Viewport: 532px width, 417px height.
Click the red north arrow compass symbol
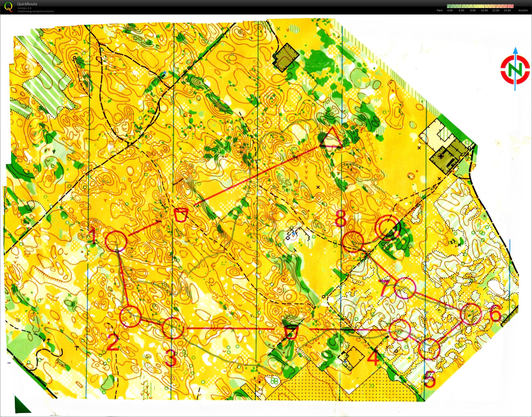pyautogui.click(x=515, y=69)
